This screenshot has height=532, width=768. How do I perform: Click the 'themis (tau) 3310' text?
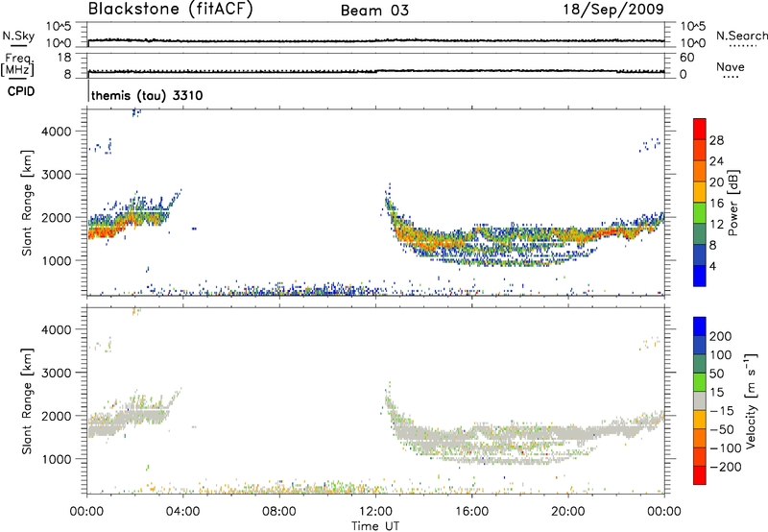(147, 95)
